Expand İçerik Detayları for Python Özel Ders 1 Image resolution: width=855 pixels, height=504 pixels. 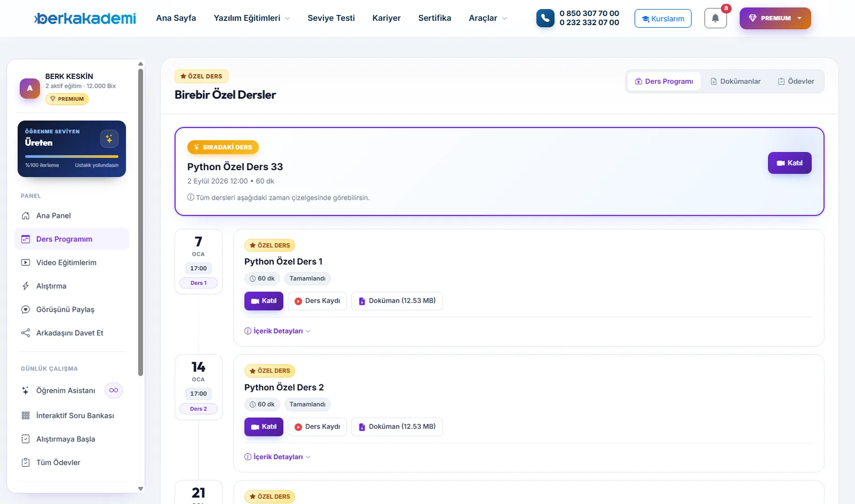[x=277, y=331]
